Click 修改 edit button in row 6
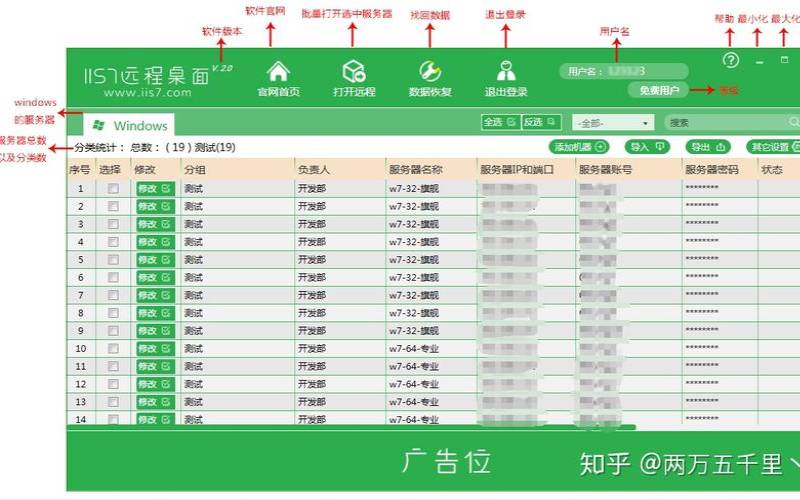The image size is (800, 500). pos(155,278)
